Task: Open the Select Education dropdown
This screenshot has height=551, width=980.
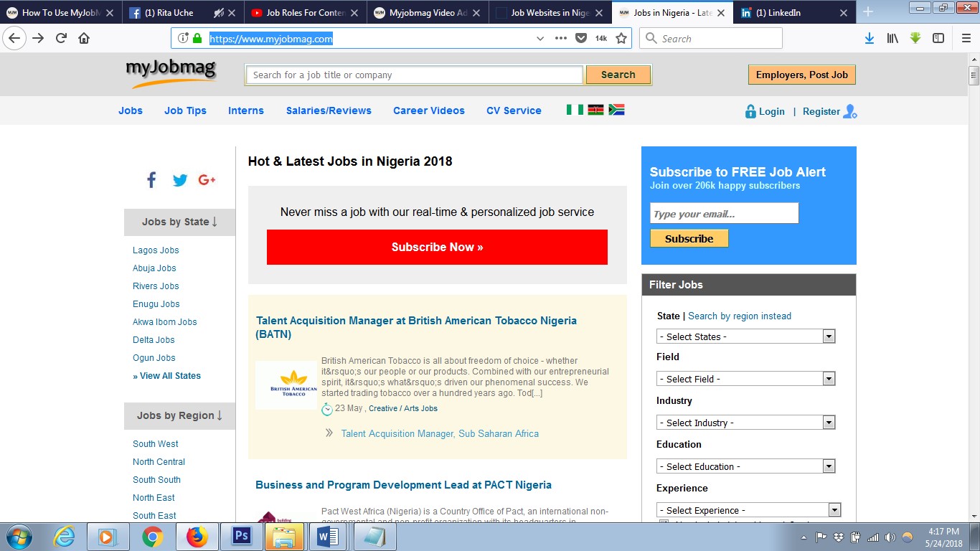Action: (746, 466)
